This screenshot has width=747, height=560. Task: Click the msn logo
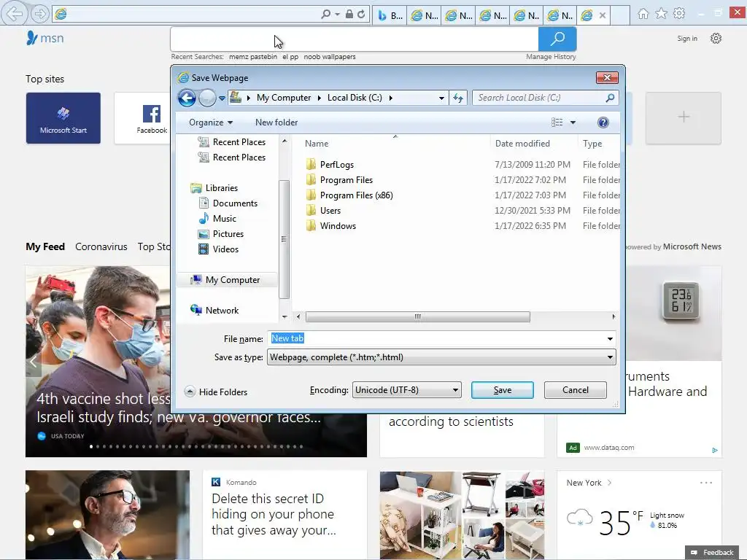coord(45,38)
